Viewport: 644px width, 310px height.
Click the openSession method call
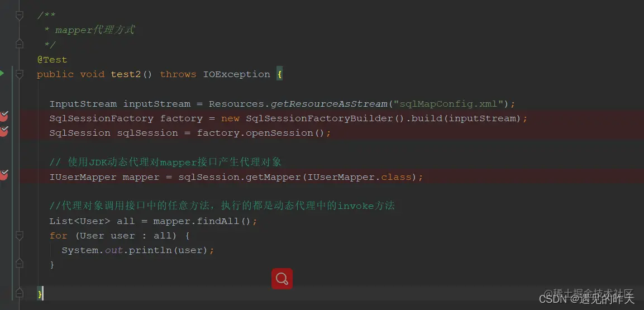(279, 133)
